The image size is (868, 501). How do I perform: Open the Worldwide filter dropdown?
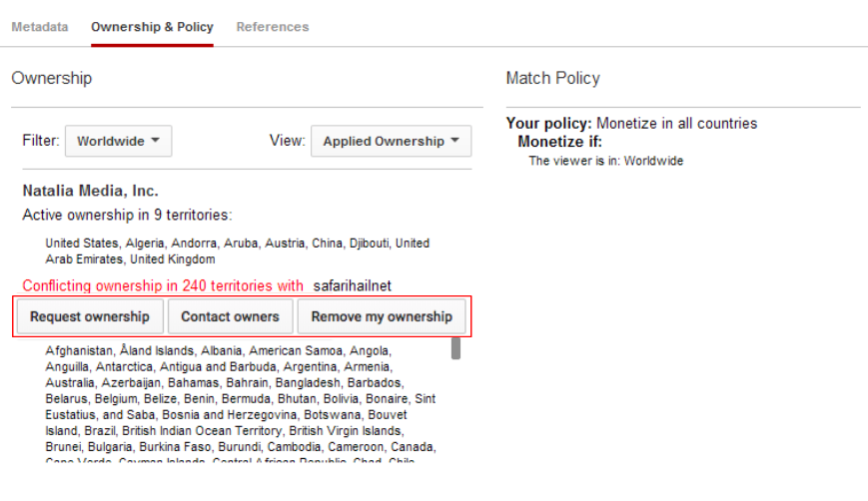click(x=119, y=141)
